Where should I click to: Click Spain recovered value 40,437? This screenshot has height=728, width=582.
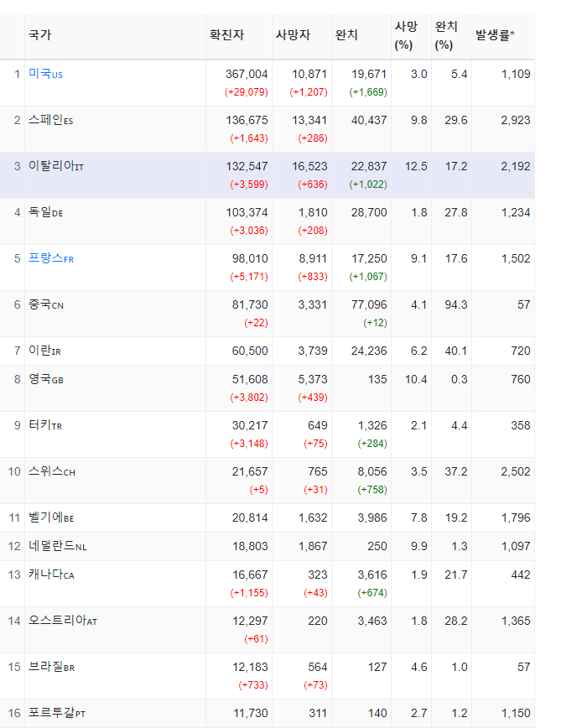point(369,120)
